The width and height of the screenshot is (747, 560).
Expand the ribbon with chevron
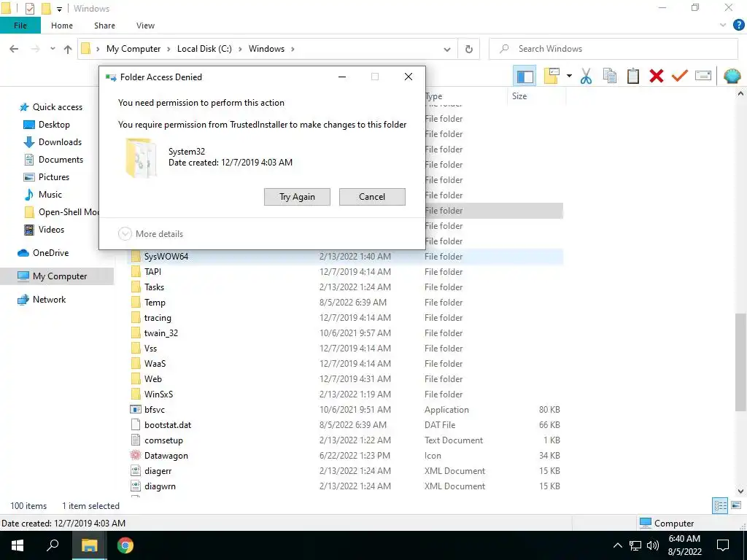pos(723,26)
